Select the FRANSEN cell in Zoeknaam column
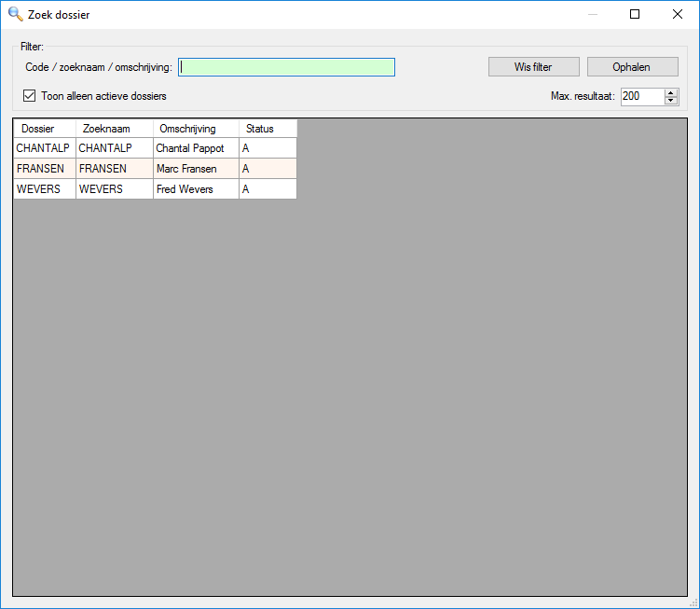Image resolution: width=700 pixels, height=609 pixels. point(115,169)
